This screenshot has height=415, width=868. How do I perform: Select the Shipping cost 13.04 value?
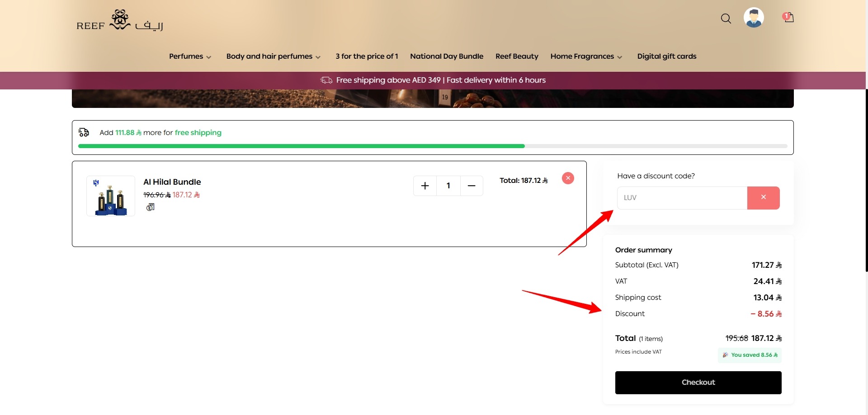tap(768, 298)
